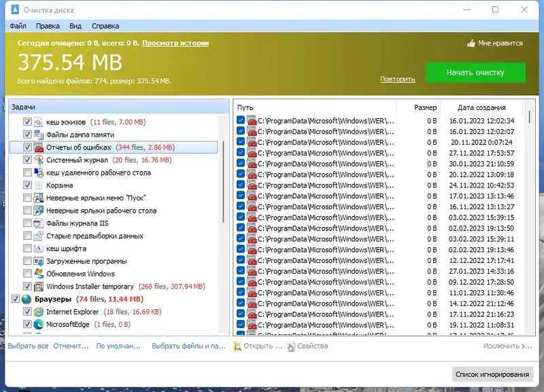Image resolution: width=544 pixels, height=392 pixels.
Task: Click the file icon in row dated 16.01.2023 12:02:34
Action: tap(252, 121)
